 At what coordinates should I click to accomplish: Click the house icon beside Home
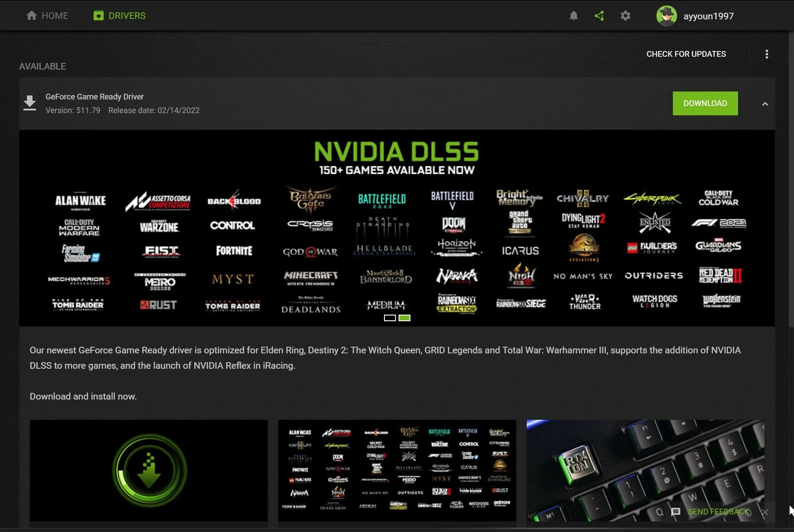pos(31,15)
